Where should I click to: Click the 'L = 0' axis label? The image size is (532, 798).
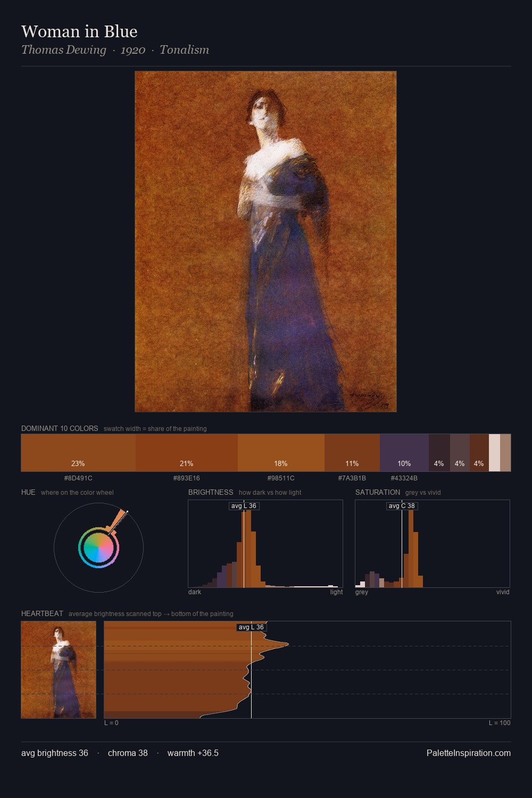[x=111, y=723]
